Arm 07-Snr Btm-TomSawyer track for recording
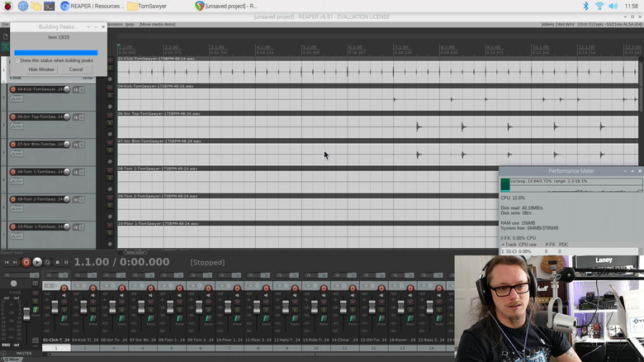The height and width of the screenshot is (362, 644). tap(13, 145)
